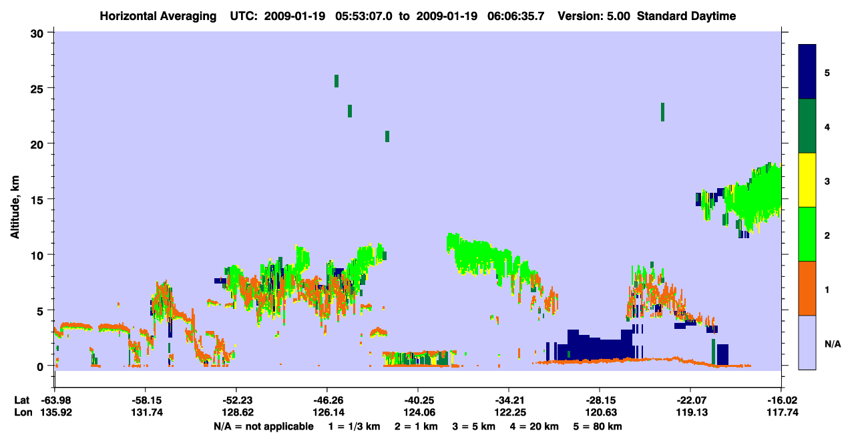Click the bright green colorbar segment for 2
This screenshot has height=445, width=868.
807,234
